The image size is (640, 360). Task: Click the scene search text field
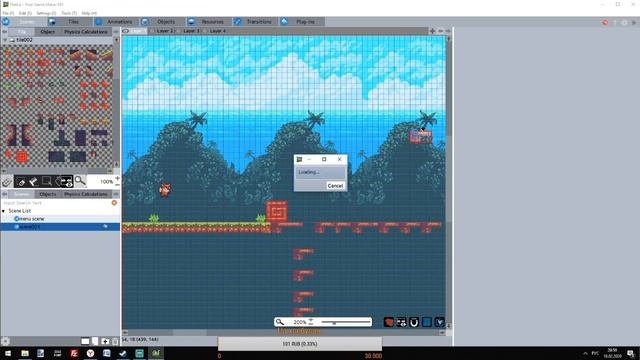pyautogui.click(x=56, y=203)
